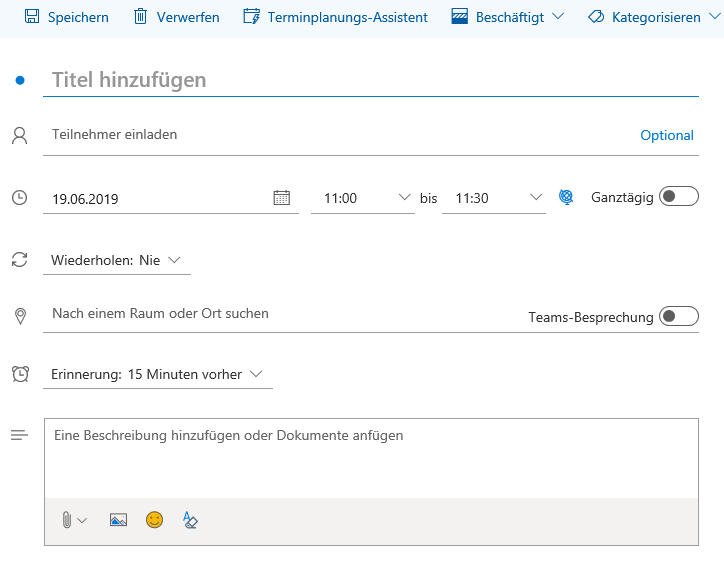Image resolution: width=724 pixels, height=572 pixels.
Task: Click Verwerfen to discard the event
Action: pos(176,17)
